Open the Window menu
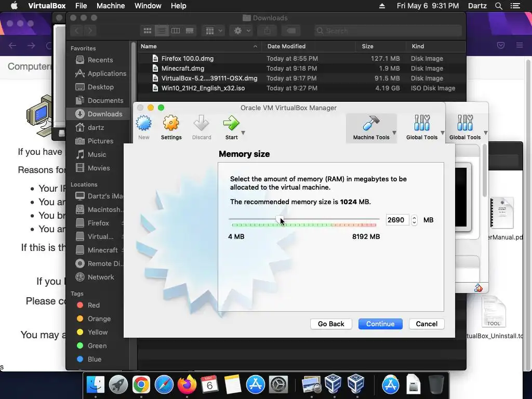532x399 pixels. tap(148, 6)
